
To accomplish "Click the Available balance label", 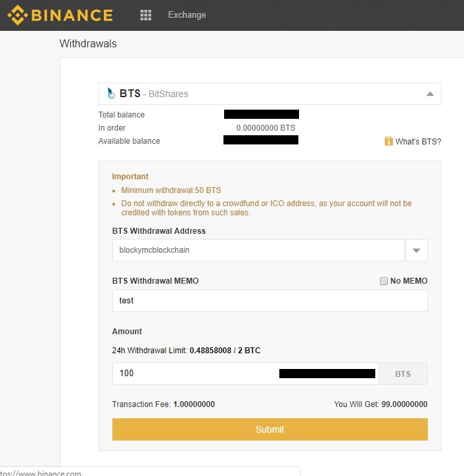I will tap(129, 141).
